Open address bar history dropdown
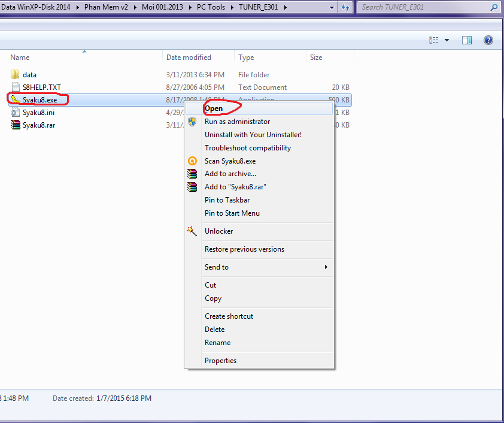Screen dimensions: 504x423 point(332,8)
